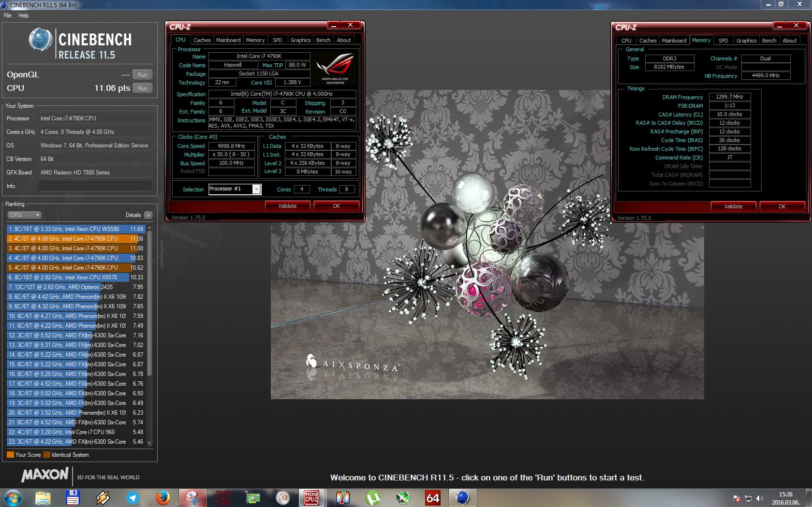Image resolution: width=812 pixels, height=507 pixels.
Task: Open the volume speaker tray icon
Action: [x=760, y=498]
